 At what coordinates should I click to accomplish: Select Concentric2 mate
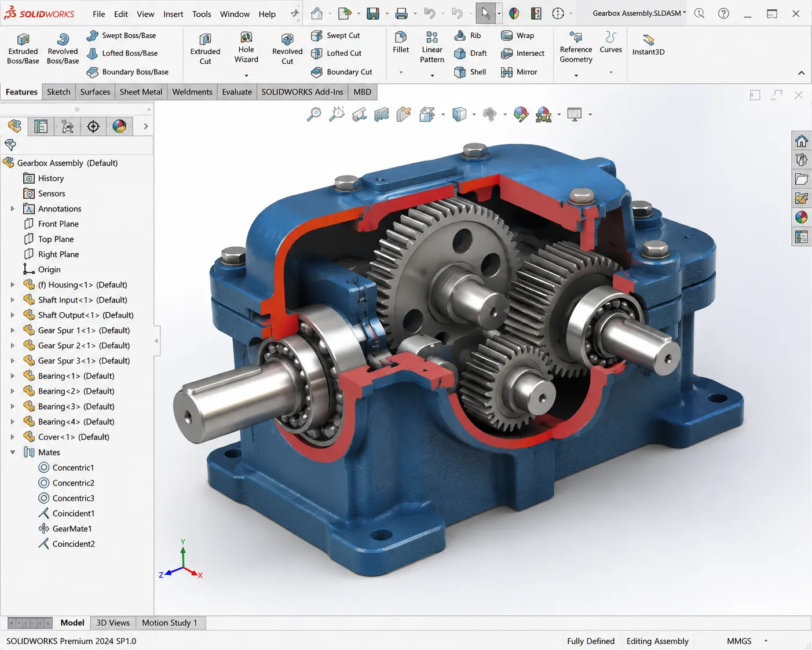pos(66,483)
